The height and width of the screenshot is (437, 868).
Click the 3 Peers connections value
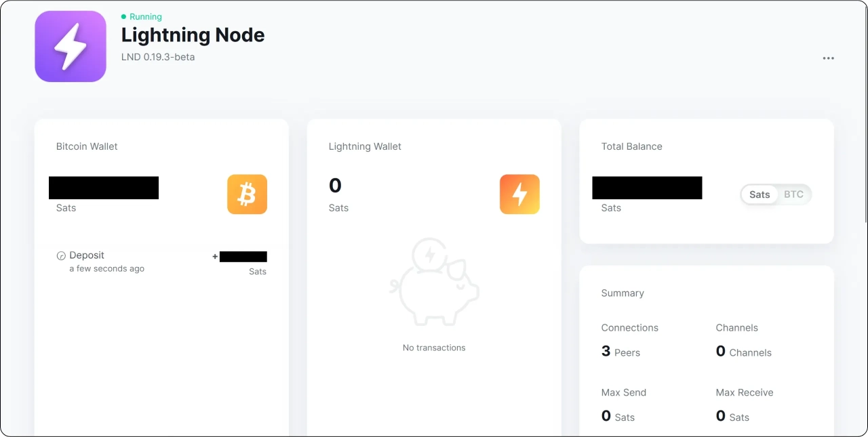pos(620,352)
